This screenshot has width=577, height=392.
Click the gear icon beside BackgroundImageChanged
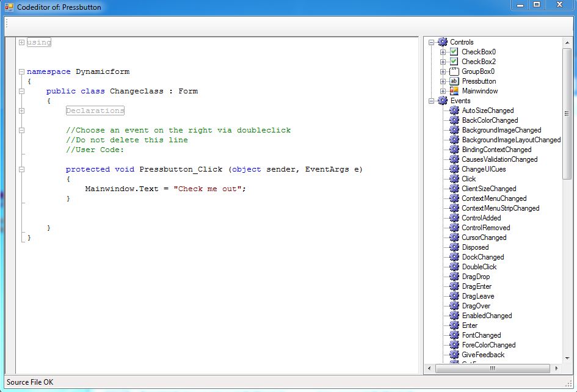[x=454, y=130]
